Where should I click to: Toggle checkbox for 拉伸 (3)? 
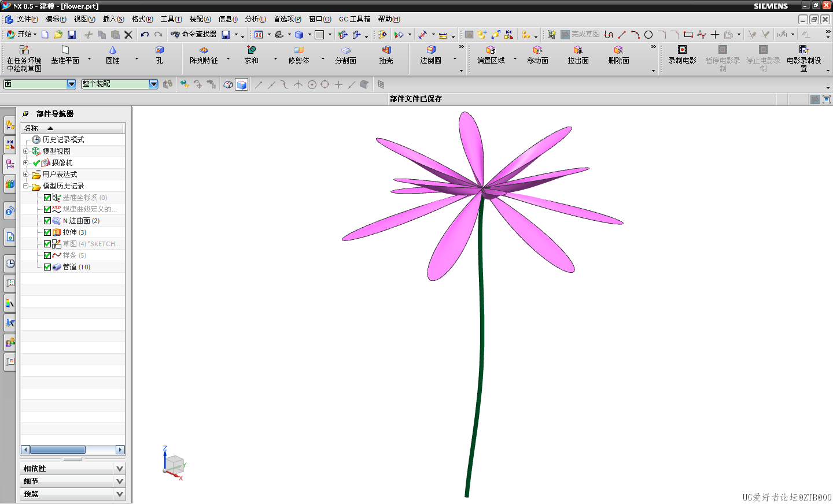pyautogui.click(x=47, y=232)
